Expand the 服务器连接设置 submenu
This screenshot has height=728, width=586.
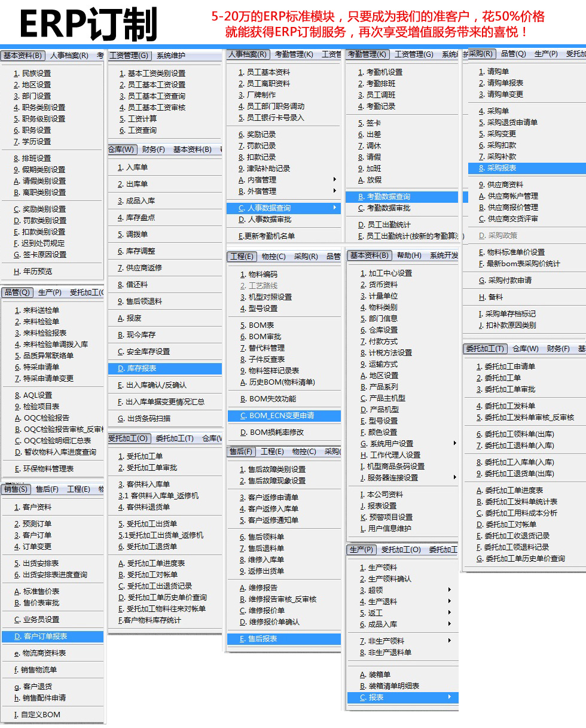coord(393,478)
